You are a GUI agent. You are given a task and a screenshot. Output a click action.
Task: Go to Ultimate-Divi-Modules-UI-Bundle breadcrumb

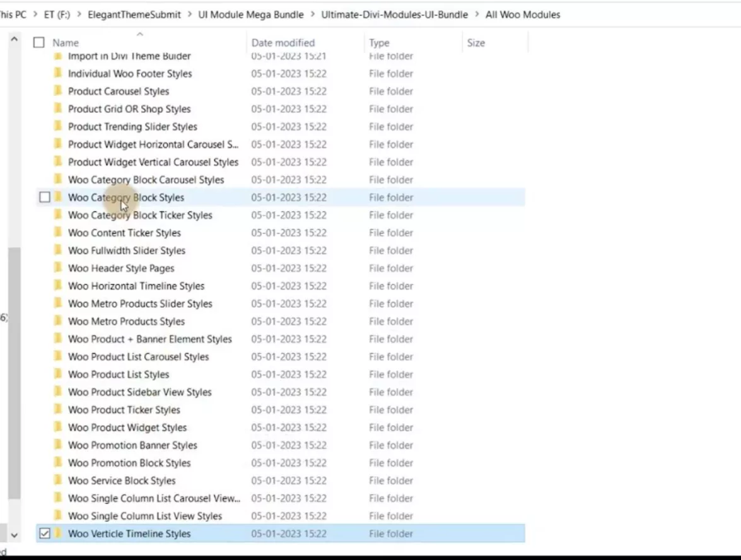tap(395, 15)
